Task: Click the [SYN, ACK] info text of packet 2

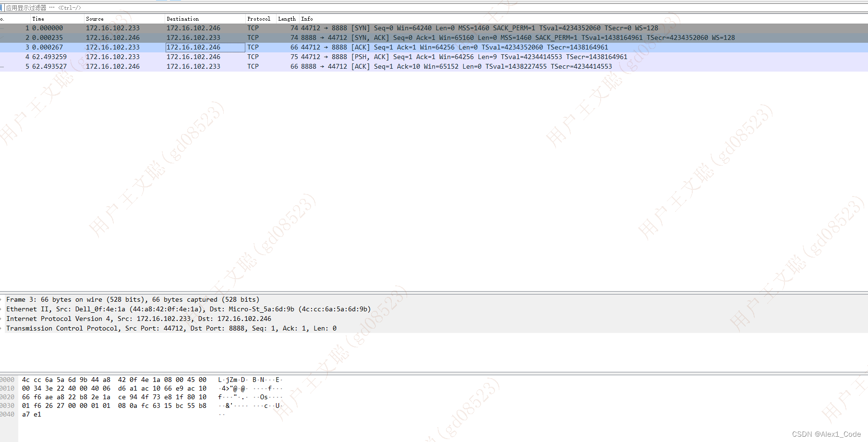Action: tap(370, 37)
